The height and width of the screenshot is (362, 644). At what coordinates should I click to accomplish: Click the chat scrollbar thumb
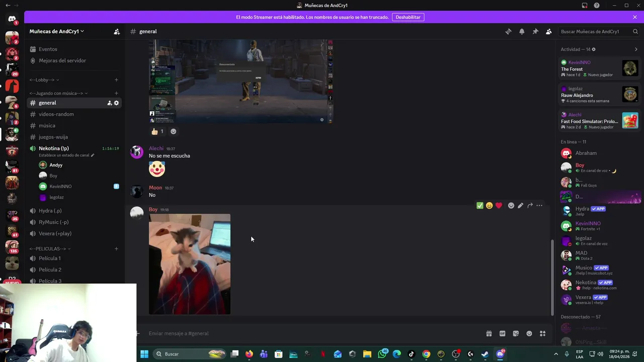click(x=552, y=278)
